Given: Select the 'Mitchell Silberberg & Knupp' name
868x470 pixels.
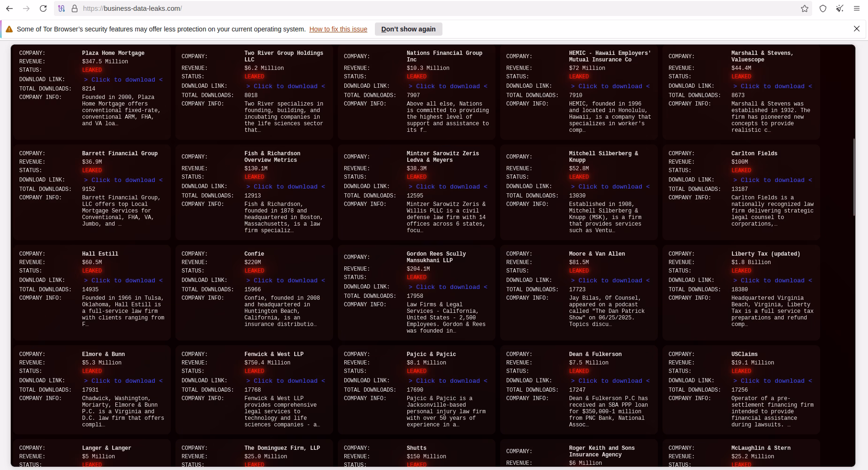Looking at the screenshot, I should point(603,157).
